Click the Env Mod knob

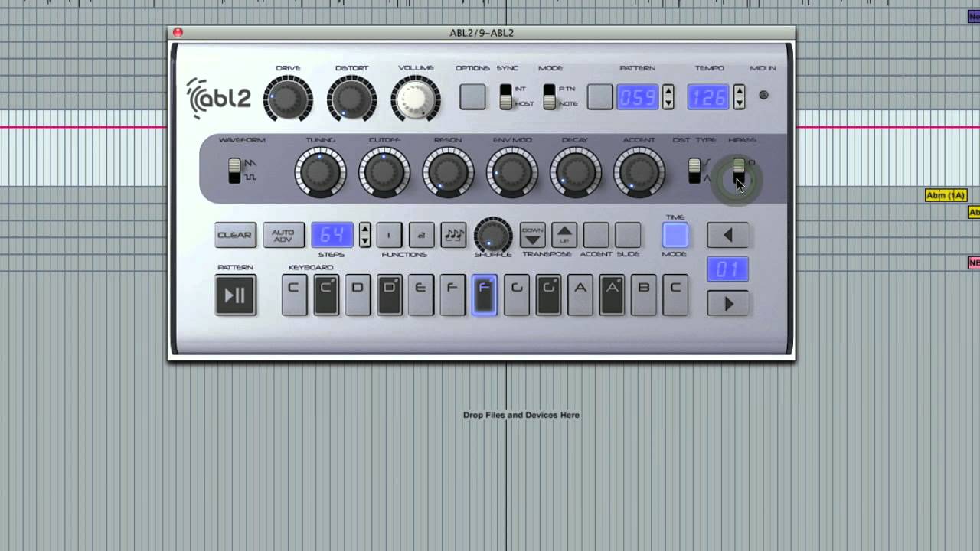[x=512, y=171]
